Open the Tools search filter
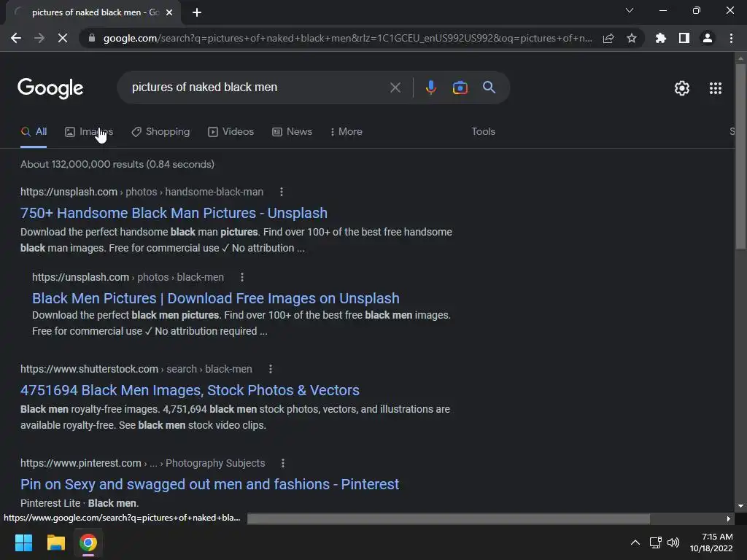Screen dimensions: 747x560 coord(483,131)
